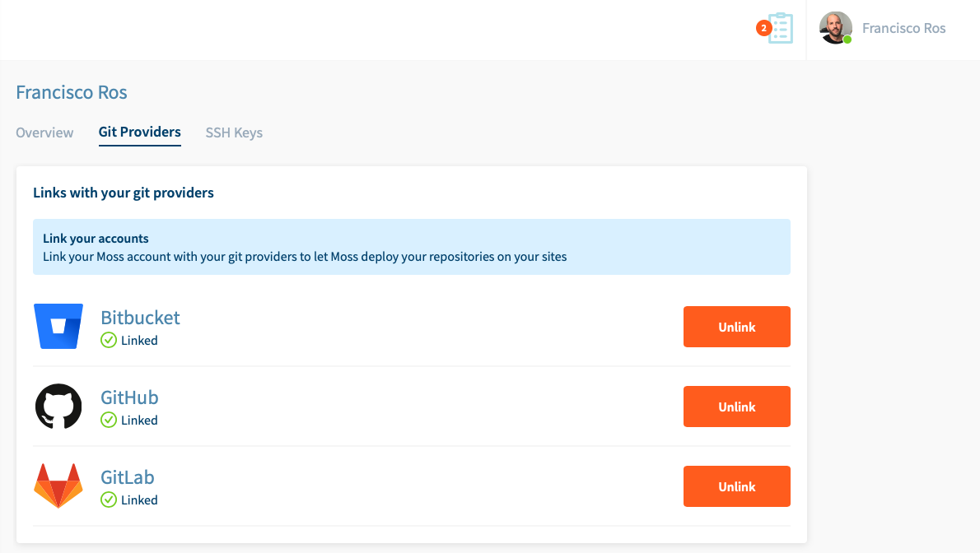The width and height of the screenshot is (980, 553).
Task: Unlink the GitHub account
Action: point(737,407)
